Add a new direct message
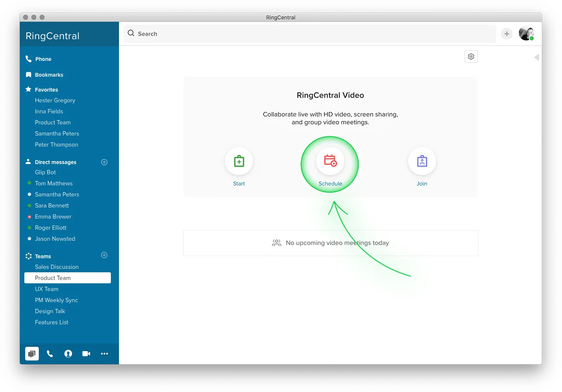This screenshot has height=392, width=562. click(x=104, y=162)
